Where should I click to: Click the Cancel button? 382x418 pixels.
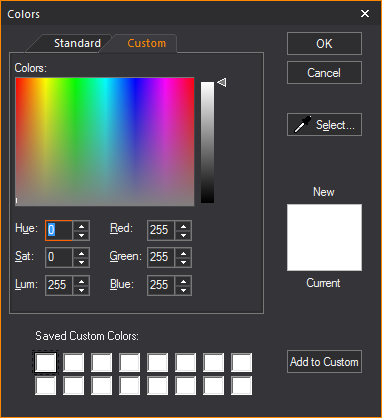click(x=324, y=73)
